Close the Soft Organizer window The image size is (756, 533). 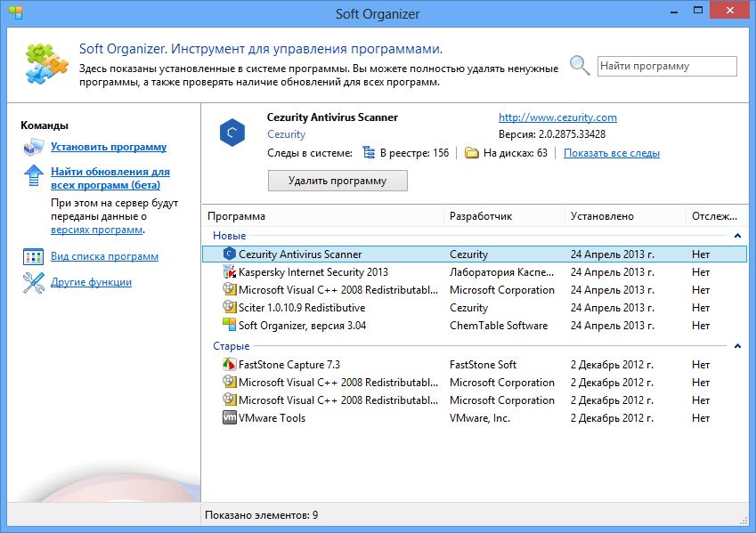coord(730,10)
